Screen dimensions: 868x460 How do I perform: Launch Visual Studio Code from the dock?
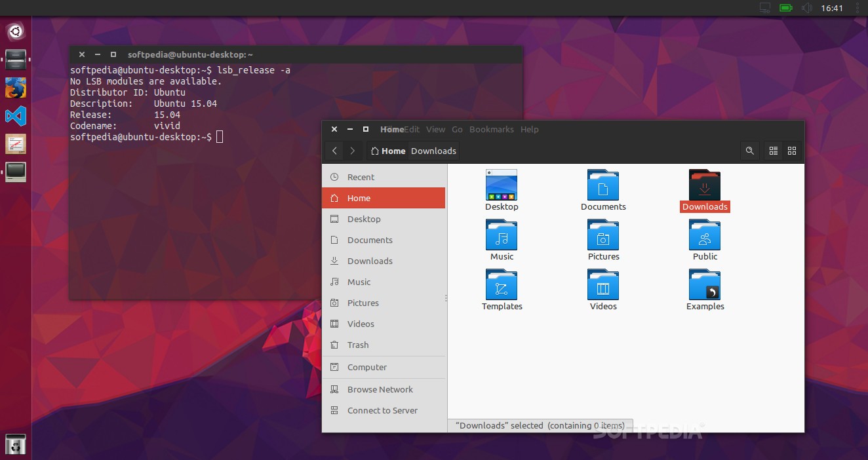pos(15,116)
